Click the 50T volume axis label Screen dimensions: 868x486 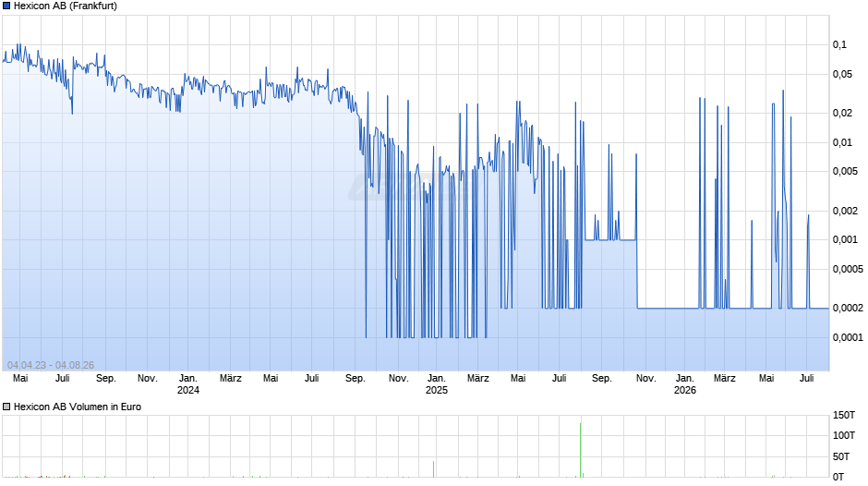(x=841, y=456)
